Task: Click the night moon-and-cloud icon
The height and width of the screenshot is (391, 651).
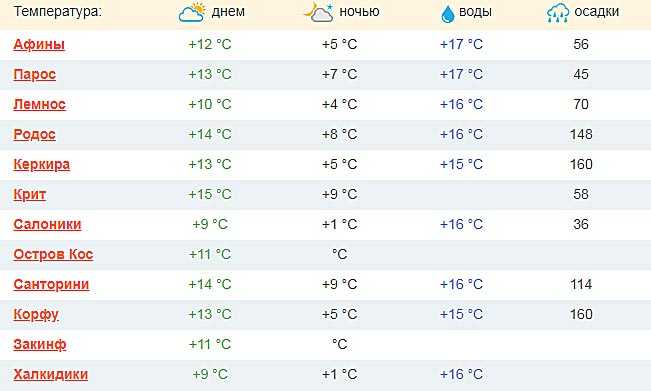Action: [x=318, y=12]
